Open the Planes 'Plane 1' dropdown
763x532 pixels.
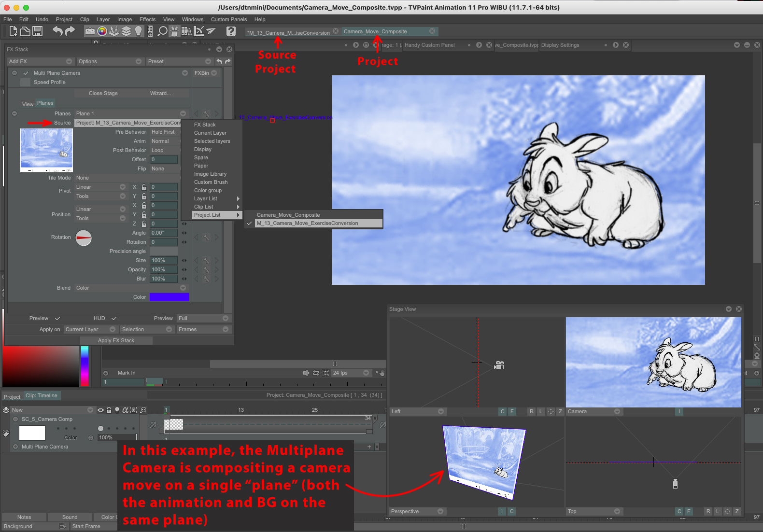[131, 113]
